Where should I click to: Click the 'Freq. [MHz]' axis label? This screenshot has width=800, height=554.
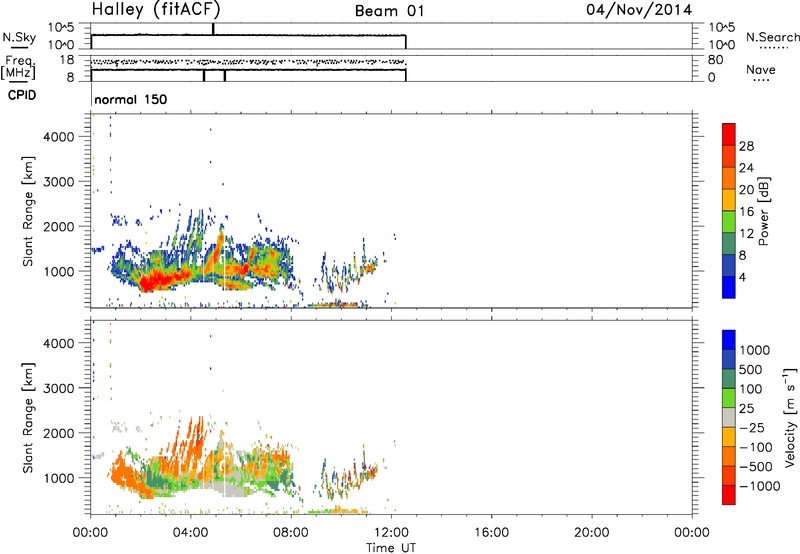[x=19, y=68]
